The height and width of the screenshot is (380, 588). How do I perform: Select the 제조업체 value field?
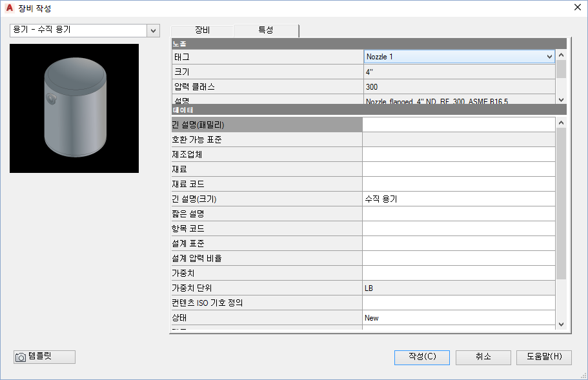click(x=459, y=154)
